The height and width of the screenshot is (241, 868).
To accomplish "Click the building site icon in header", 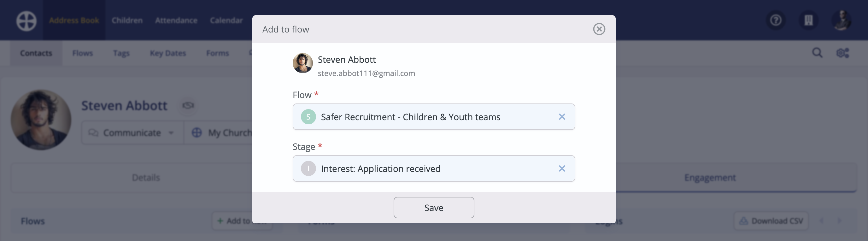I will (x=808, y=21).
